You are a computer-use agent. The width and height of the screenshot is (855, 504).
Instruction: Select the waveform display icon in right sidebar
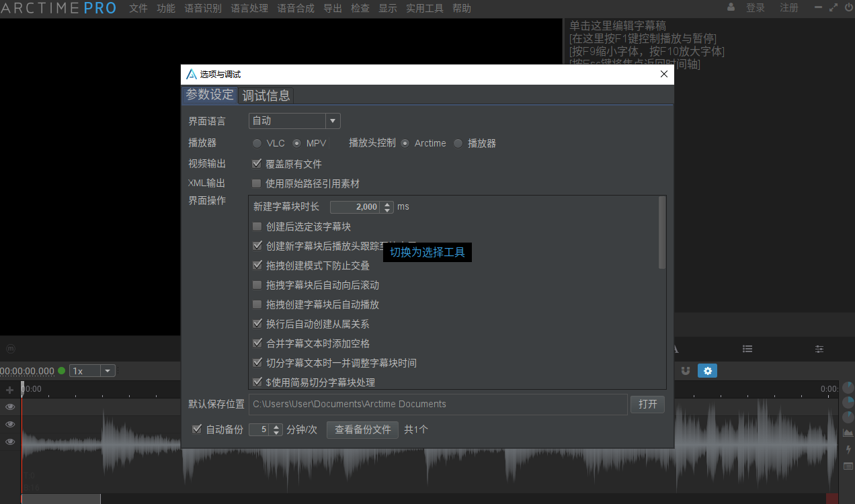pos(847,432)
